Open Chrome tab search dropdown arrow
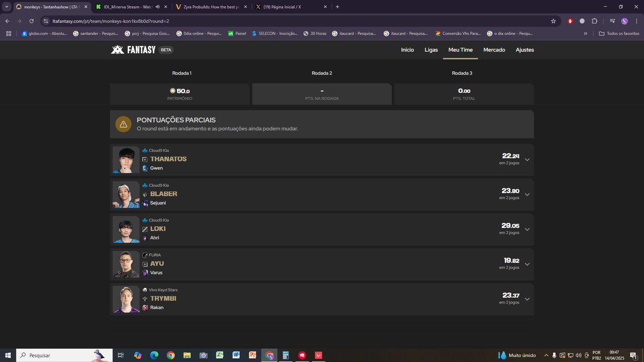The width and height of the screenshot is (644, 362). pyautogui.click(x=6, y=7)
